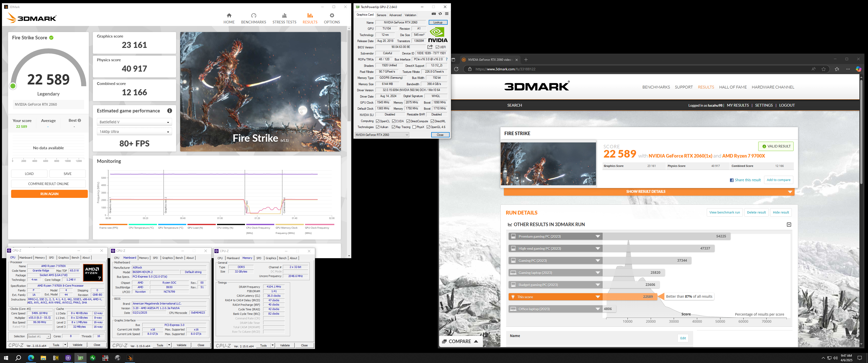The height and width of the screenshot is (363, 868).
Task: Click the GPU-Z screenshot camera icon
Action: tap(434, 14)
